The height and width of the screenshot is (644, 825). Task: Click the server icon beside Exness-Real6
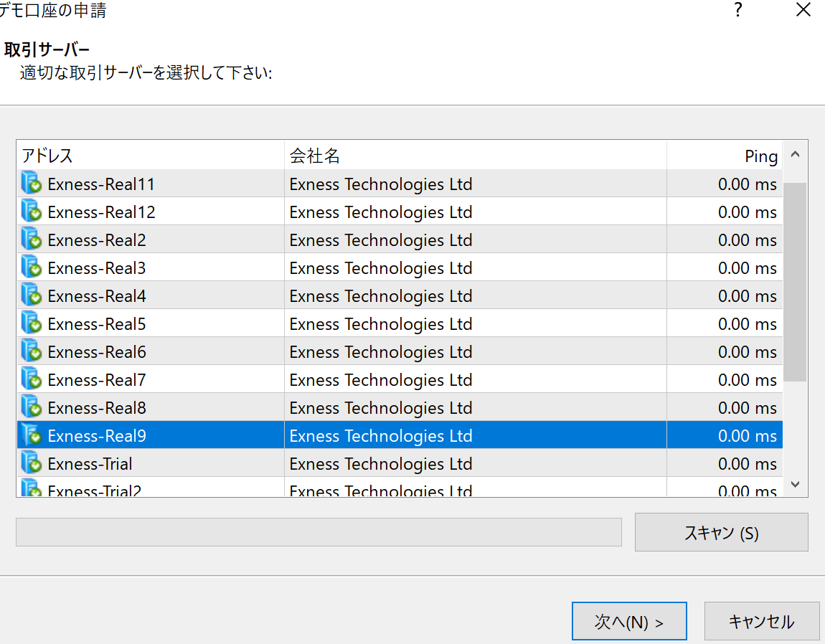pos(32,351)
